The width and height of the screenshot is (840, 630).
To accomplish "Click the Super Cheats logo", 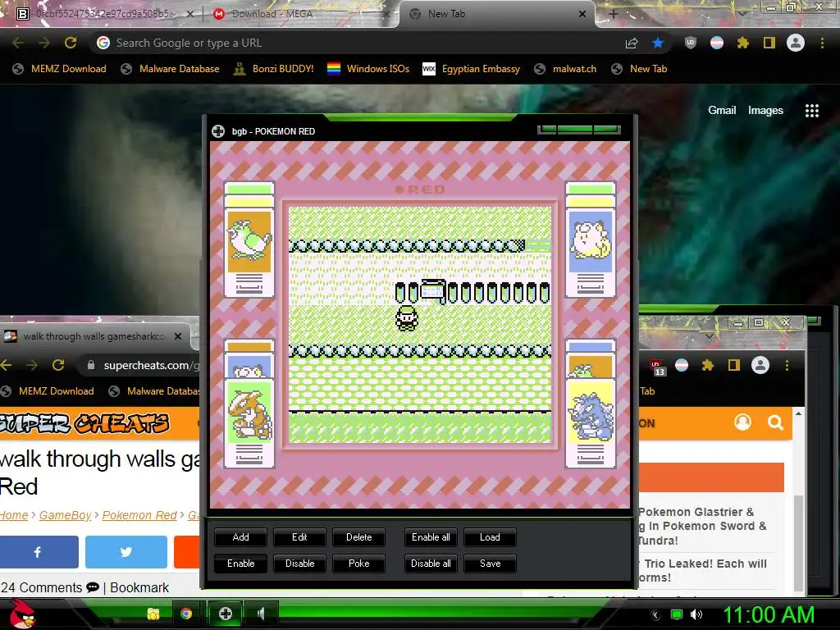I will pyautogui.click(x=84, y=423).
